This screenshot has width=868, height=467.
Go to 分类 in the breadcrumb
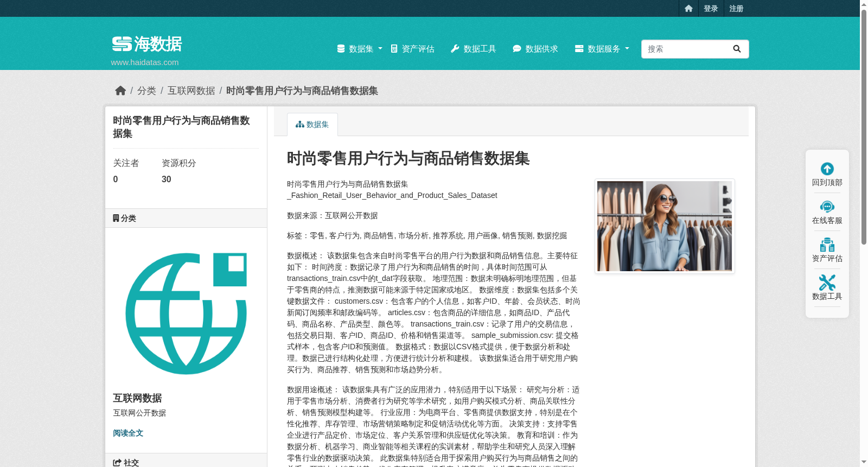[146, 91]
